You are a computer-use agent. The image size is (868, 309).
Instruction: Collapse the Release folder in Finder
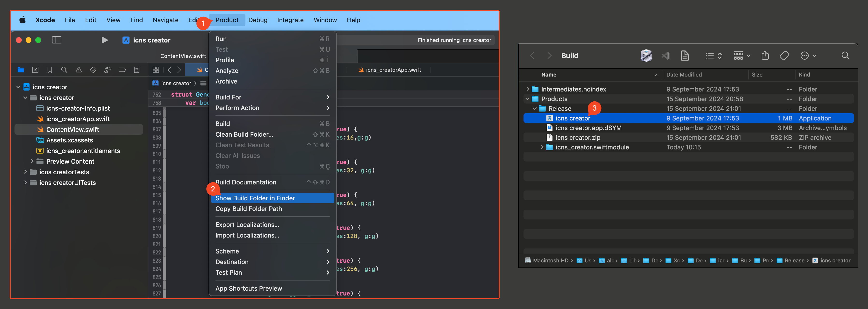point(535,108)
